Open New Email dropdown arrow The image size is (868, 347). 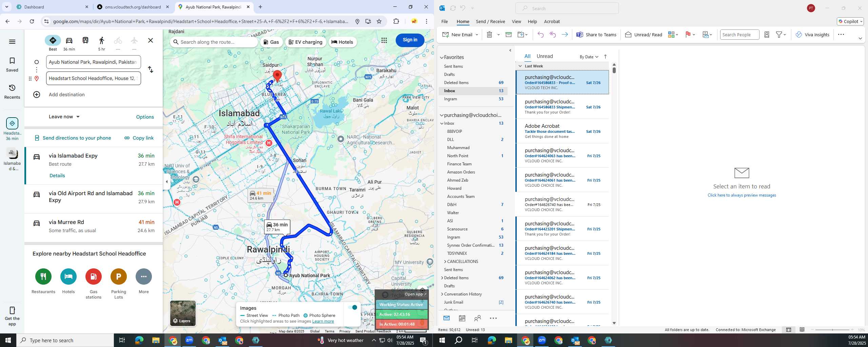pos(477,35)
